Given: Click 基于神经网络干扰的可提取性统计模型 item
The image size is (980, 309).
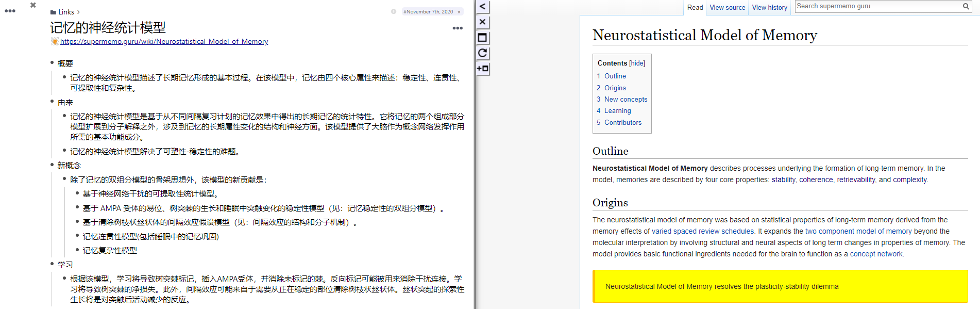Looking at the screenshot, I should tap(151, 193).
